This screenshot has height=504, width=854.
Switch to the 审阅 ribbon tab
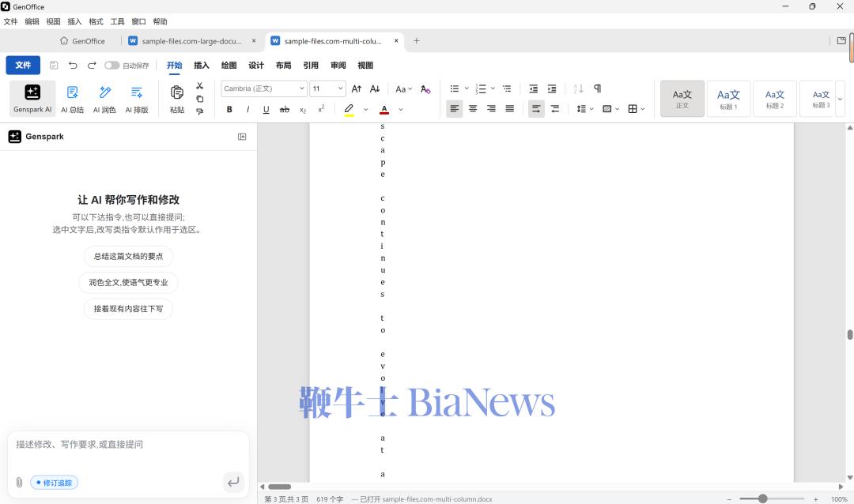click(x=338, y=66)
